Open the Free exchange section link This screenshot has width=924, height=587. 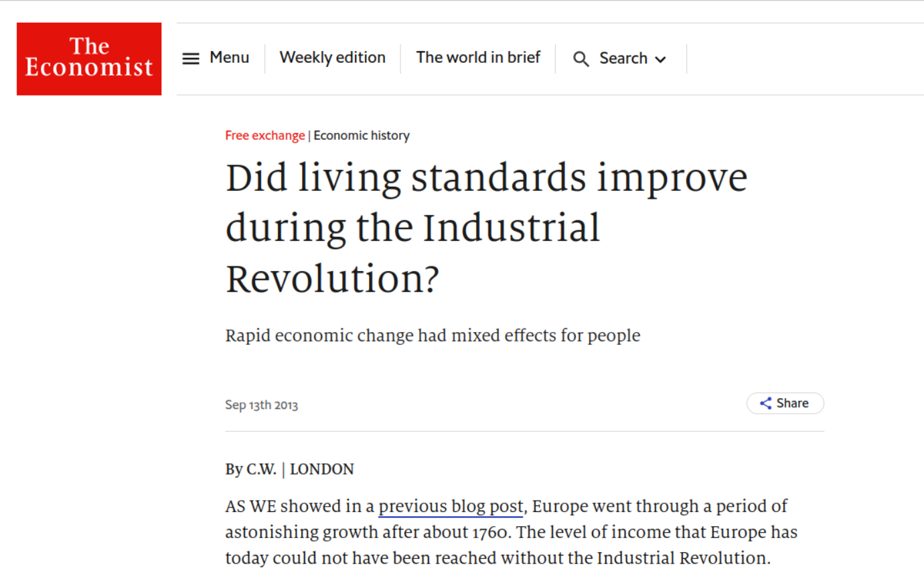click(x=264, y=135)
